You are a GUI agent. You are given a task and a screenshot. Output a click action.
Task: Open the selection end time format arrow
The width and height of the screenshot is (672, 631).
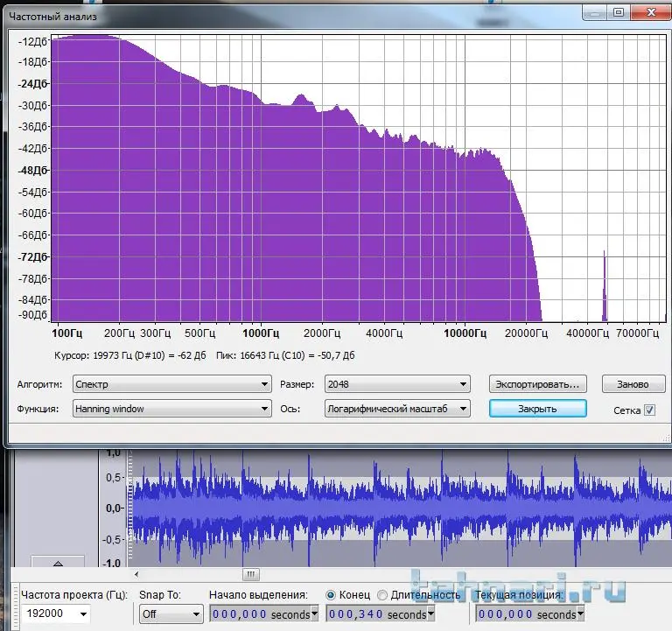[x=431, y=615]
